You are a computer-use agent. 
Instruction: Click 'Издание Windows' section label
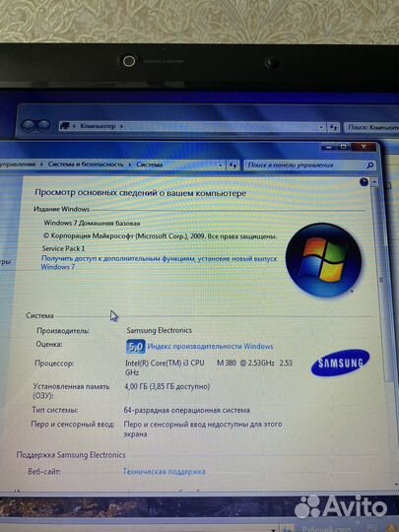coord(61,209)
